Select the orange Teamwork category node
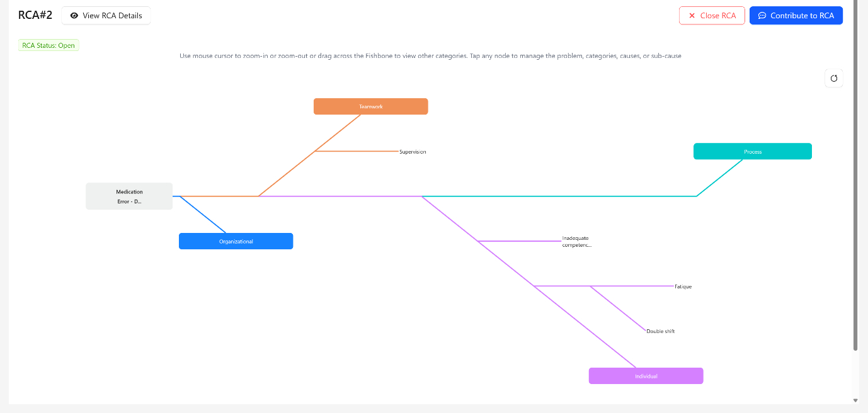Viewport: 868px width, 413px height. coord(370,106)
